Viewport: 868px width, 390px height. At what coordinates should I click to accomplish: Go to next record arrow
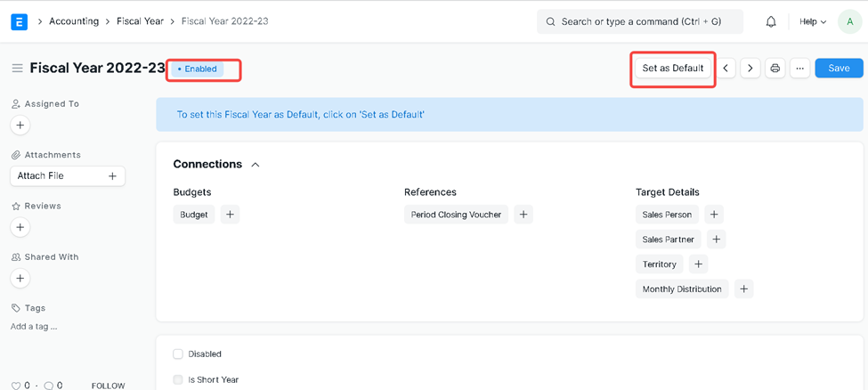pos(750,69)
